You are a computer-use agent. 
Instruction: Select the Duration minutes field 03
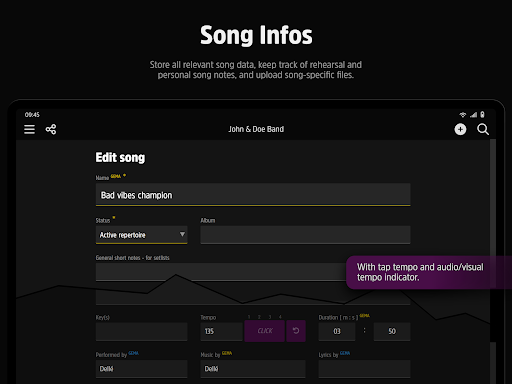click(x=337, y=331)
